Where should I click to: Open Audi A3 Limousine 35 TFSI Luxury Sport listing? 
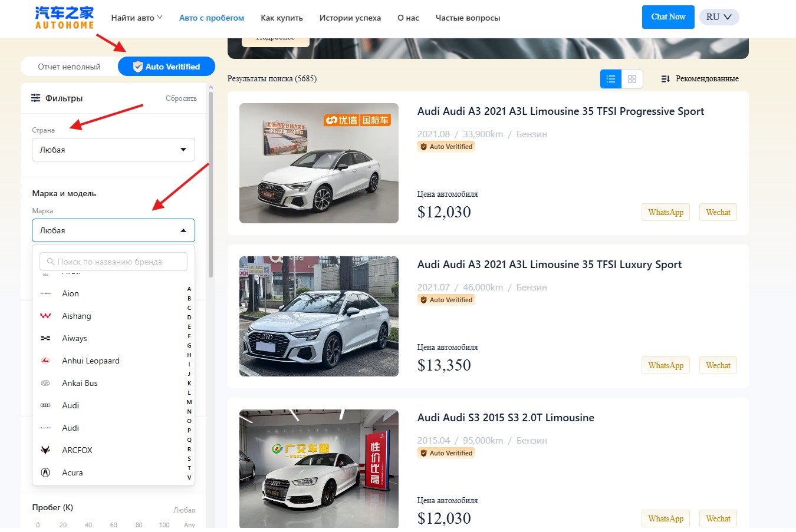coord(550,265)
